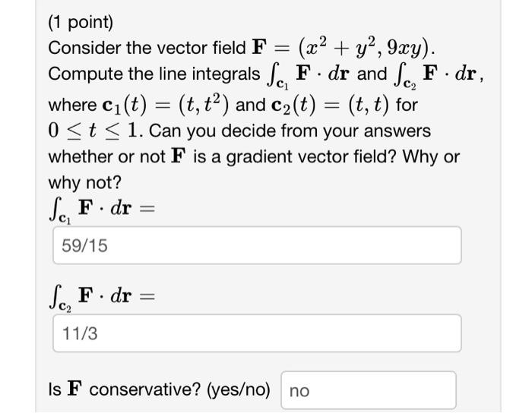Click the "Can you decide from your answers" sentence
Image resolution: width=532 pixels, height=413 pixels.
(290, 131)
